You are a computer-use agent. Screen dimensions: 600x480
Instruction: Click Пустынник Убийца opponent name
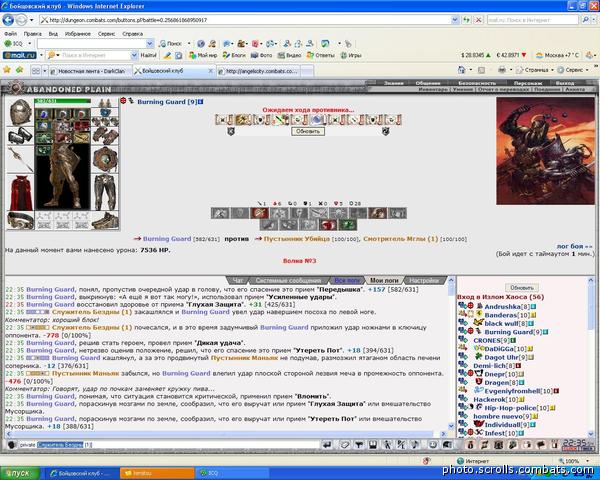pos(297,239)
